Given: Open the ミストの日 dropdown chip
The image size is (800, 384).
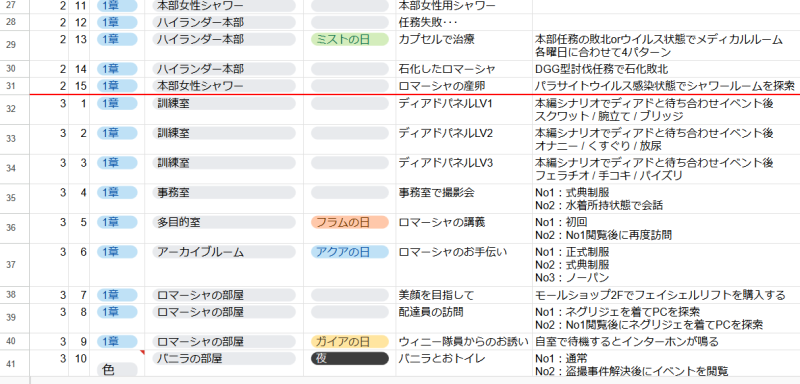Looking at the screenshot, I should 349,39.
